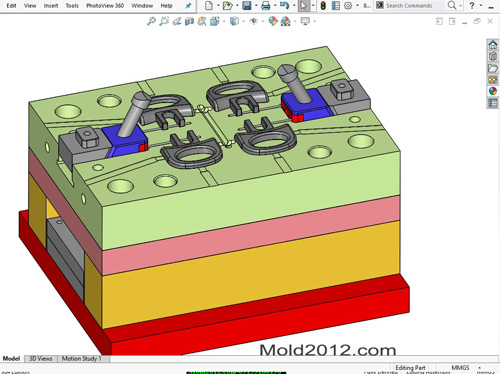The image size is (500, 374).
Task: Open Appearances color ball pane tab
Action: click(493, 91)
